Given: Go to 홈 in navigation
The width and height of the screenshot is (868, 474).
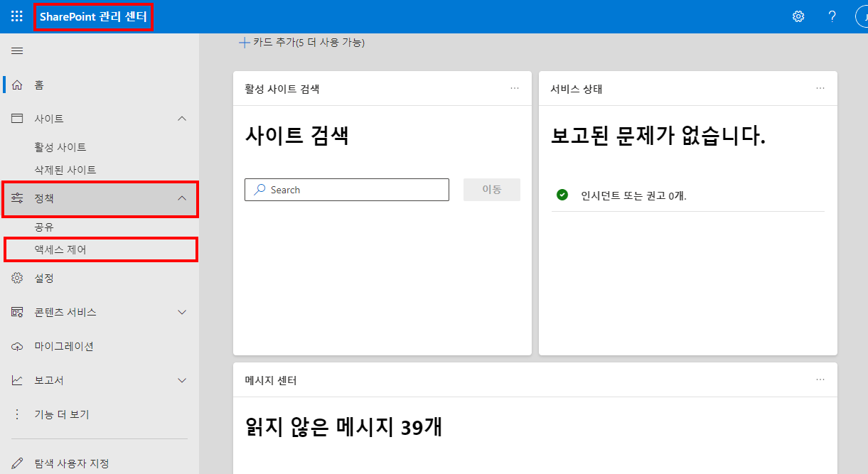Looking at the screenshot, I should (x=100, y=85).
